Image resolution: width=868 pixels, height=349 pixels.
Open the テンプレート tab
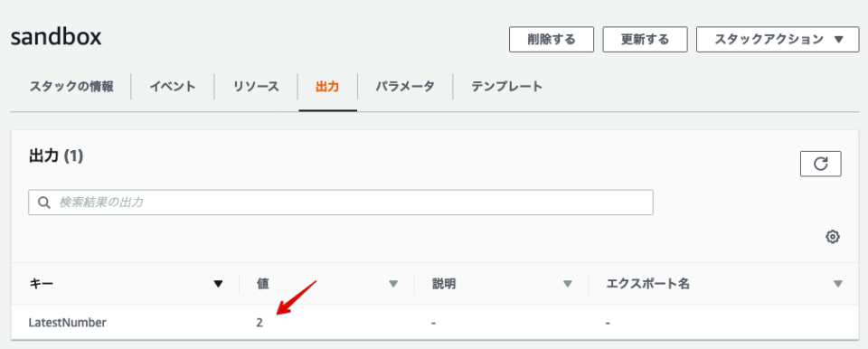[x=506, y=87]
